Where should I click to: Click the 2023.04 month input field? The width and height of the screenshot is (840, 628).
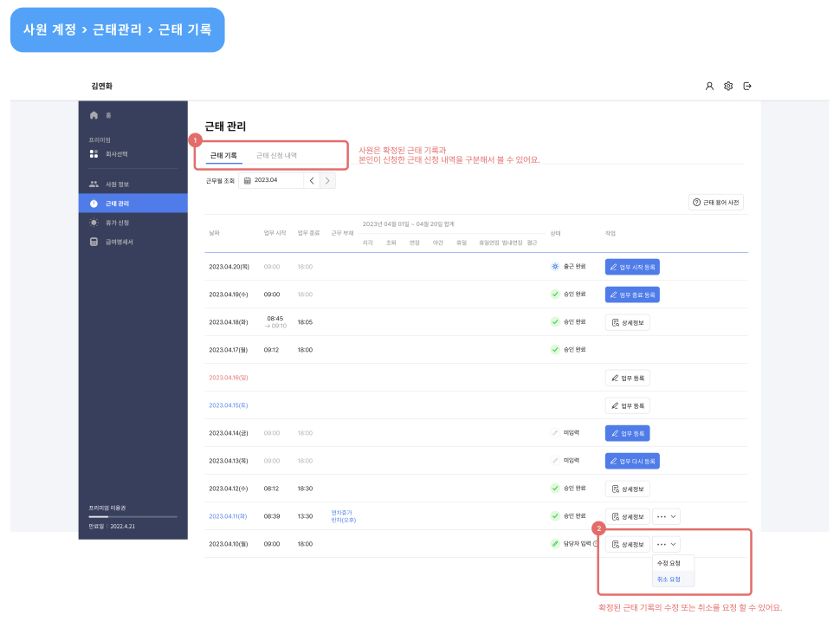271,180
